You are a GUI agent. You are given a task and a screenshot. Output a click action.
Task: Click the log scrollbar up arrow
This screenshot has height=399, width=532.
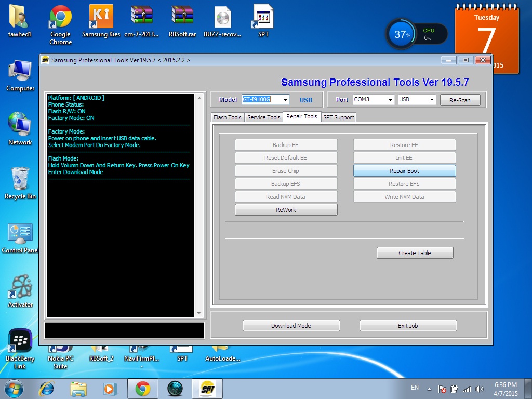199,98
